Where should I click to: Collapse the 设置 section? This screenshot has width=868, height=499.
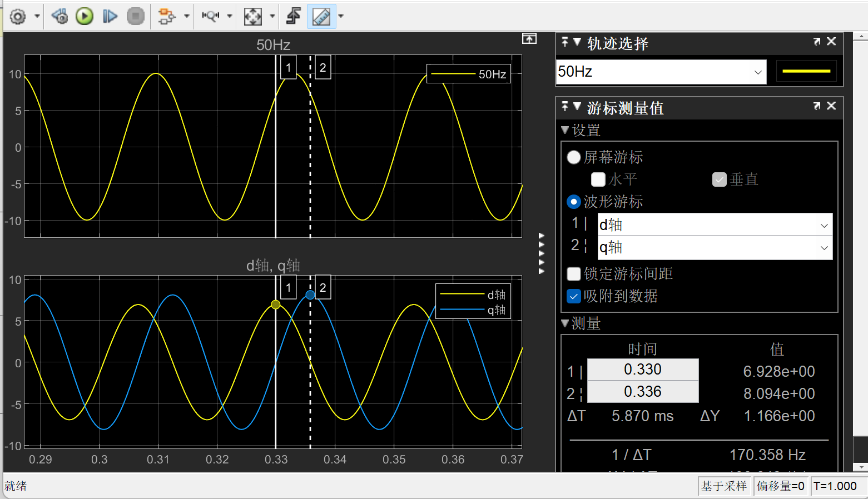(565, 130)
